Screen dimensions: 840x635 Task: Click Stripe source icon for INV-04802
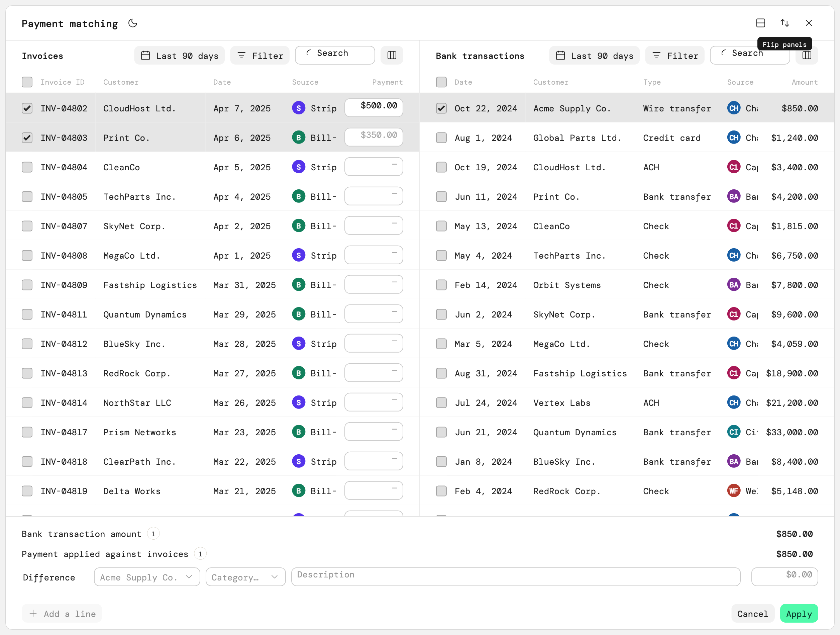[x=299, y=108]
